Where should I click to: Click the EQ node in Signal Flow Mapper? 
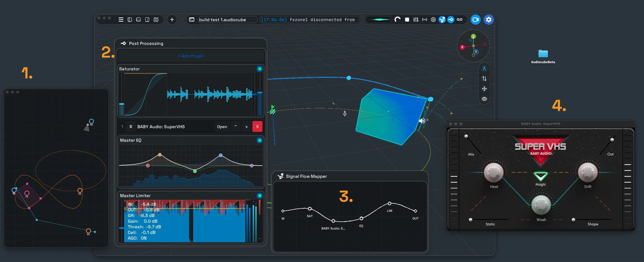click(361, 219)
